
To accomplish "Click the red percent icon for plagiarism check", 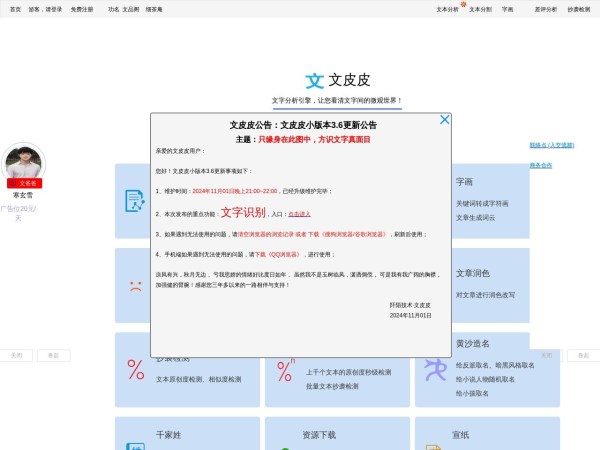I will pos(135,370).
